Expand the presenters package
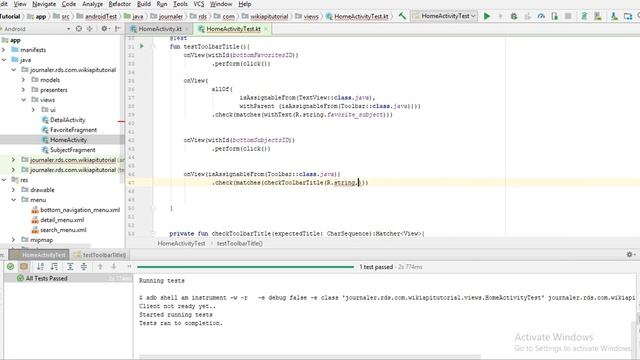This screenshot has width=640, height=360. [x=24, y=90]
